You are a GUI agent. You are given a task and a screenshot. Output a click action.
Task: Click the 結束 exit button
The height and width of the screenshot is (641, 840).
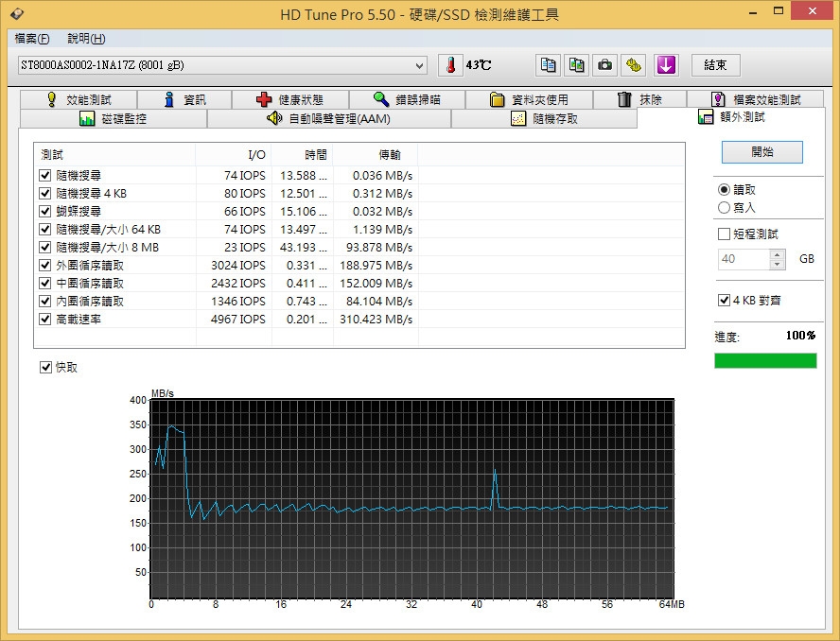pyautogui.click(x=716, y=65)
